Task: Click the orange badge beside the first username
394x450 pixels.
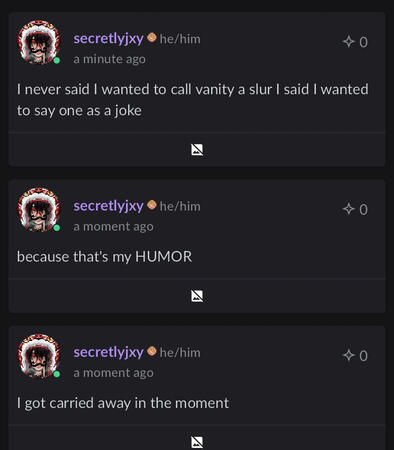Action: click(x=152, y=37)
